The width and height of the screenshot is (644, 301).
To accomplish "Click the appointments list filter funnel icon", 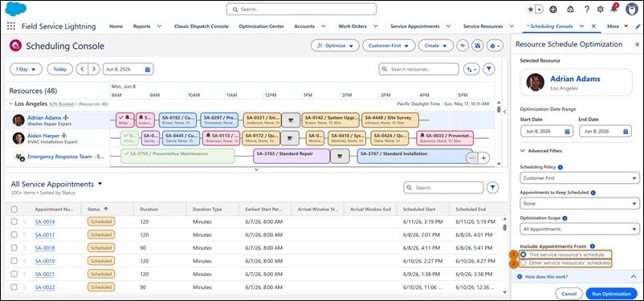I will coord(493,188).
